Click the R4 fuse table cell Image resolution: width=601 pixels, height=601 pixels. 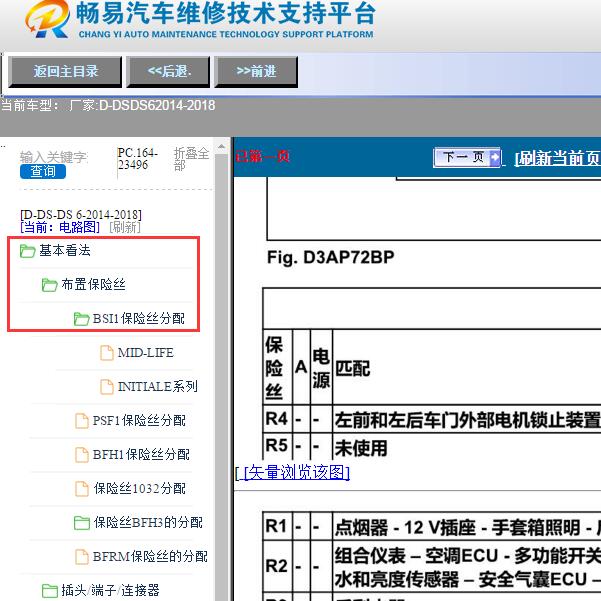(x=276, y=419)
